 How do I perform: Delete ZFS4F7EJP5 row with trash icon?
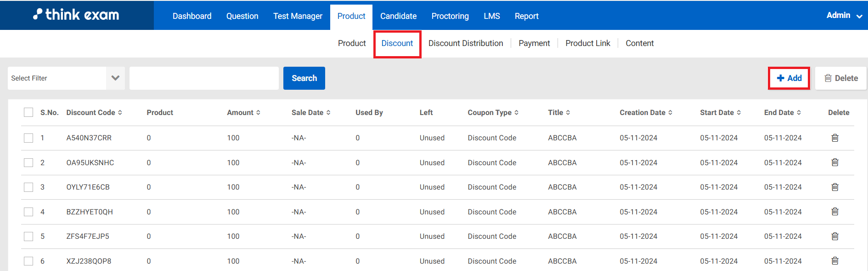tap(835, 236)
